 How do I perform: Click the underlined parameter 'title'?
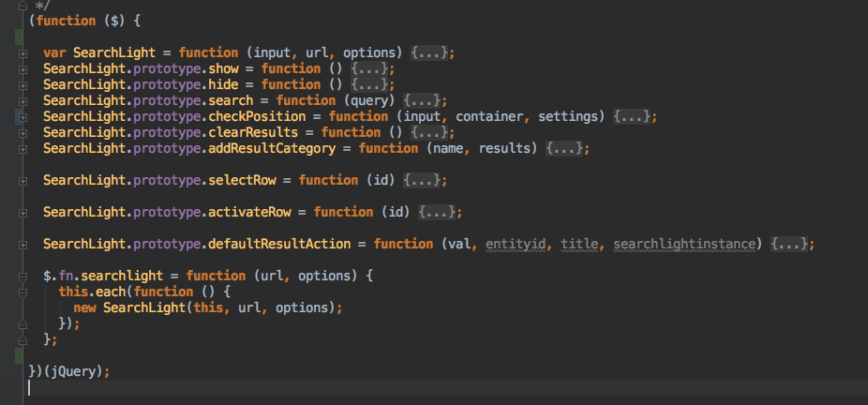coord(579,244)
